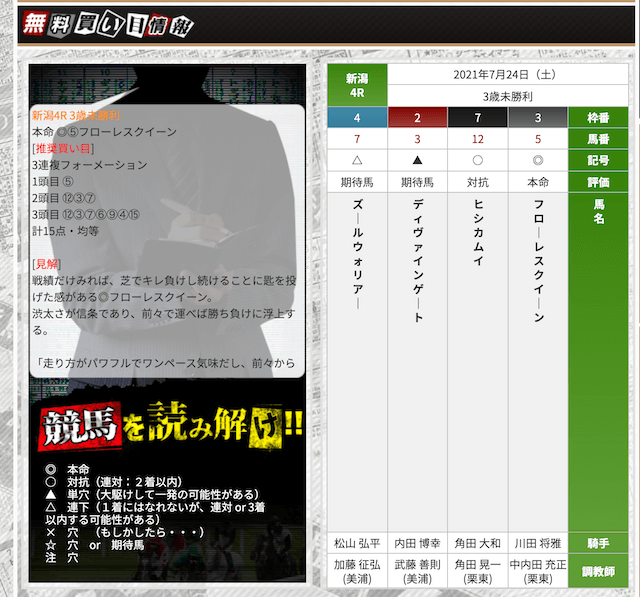The image size is (640, 597).
Task: Click horse name ズールウォリアー
Action: tap(358, 254)
